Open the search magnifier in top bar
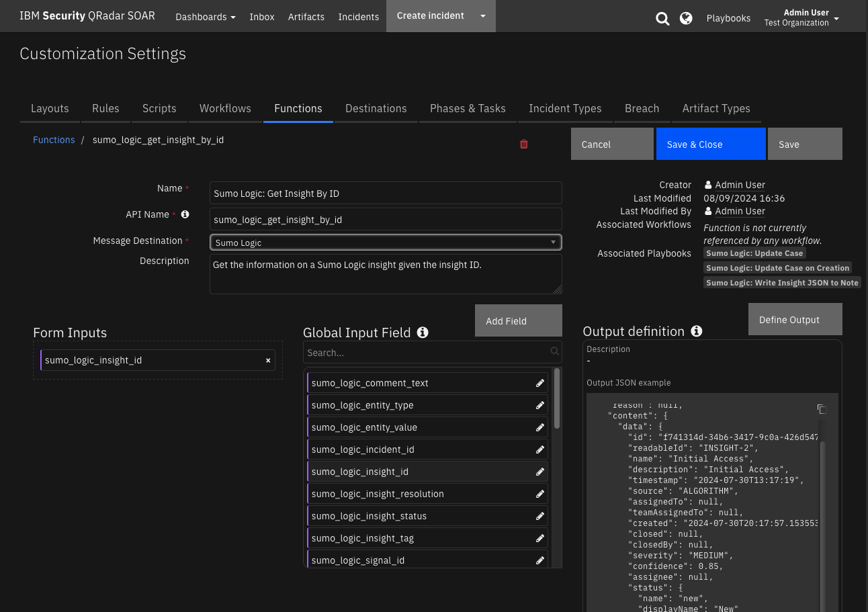This screenshot has width=868, height=612. click(662, 19)
